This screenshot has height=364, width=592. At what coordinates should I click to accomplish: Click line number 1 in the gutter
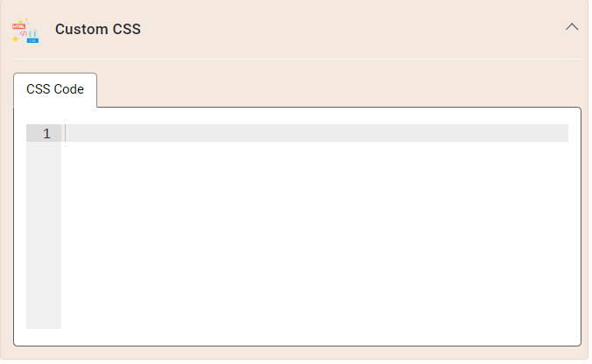tap(46, 134)
